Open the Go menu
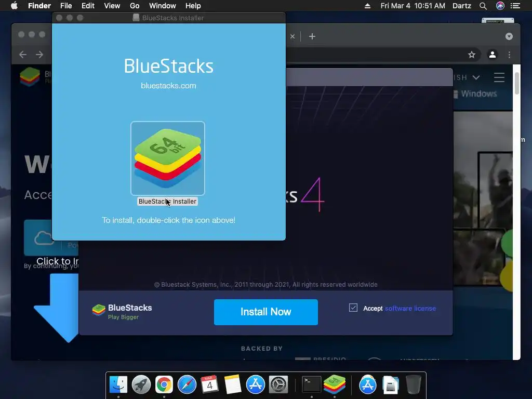The width and height of the screenshot is (532, 399). [x=135, y=6]
